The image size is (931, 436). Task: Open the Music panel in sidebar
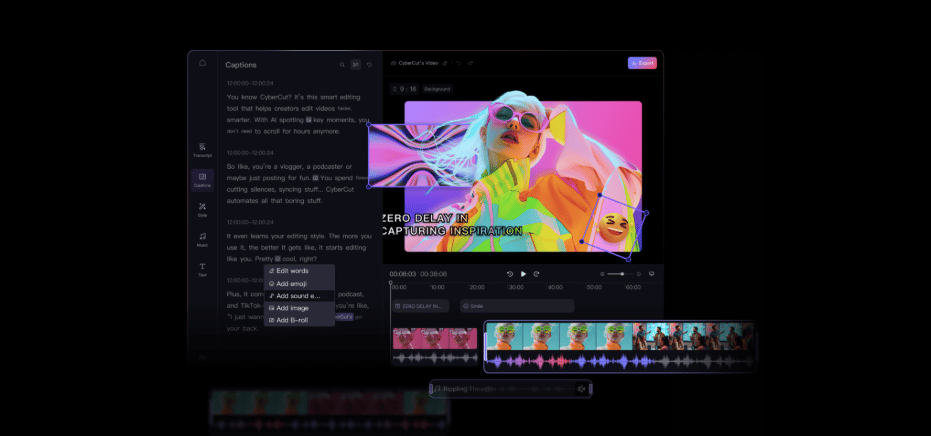click(202, 239)
